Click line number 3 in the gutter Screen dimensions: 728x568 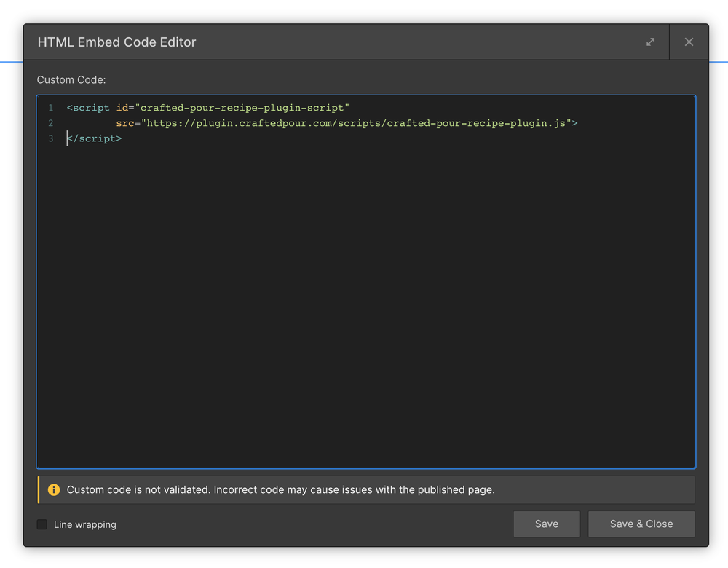51,138
